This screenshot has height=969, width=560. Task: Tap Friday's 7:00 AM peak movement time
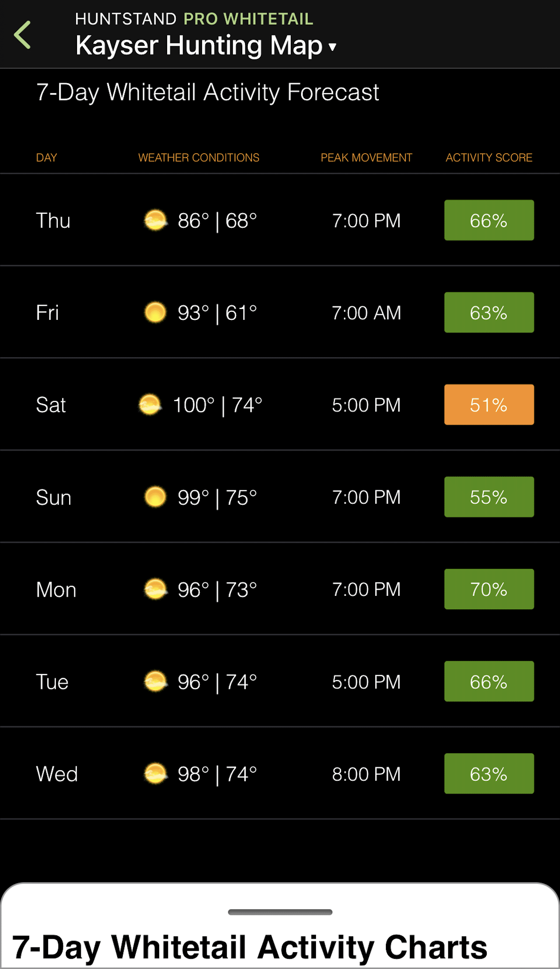[x=366, y=312]
